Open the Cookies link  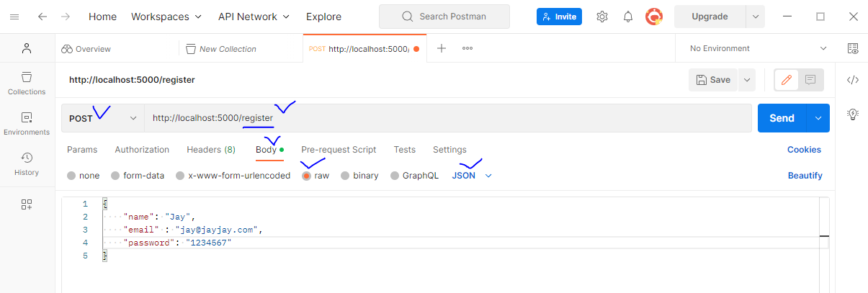[804, 150]
